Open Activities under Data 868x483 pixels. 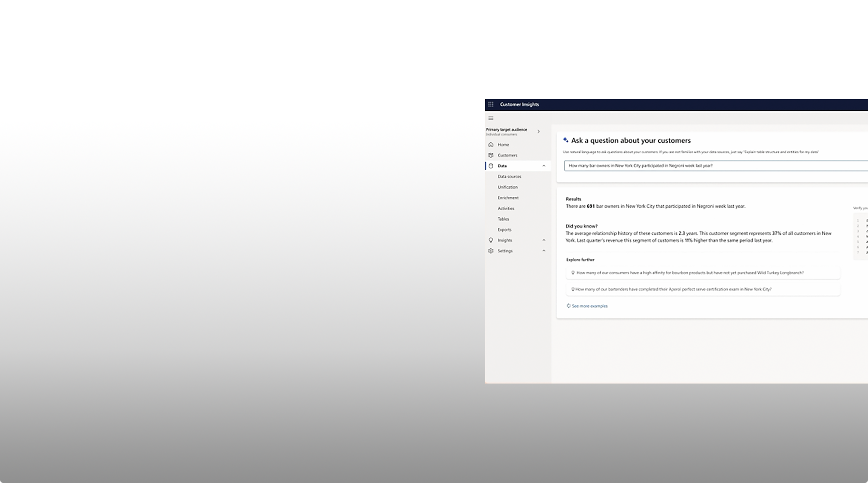click(x=506, y=208)
